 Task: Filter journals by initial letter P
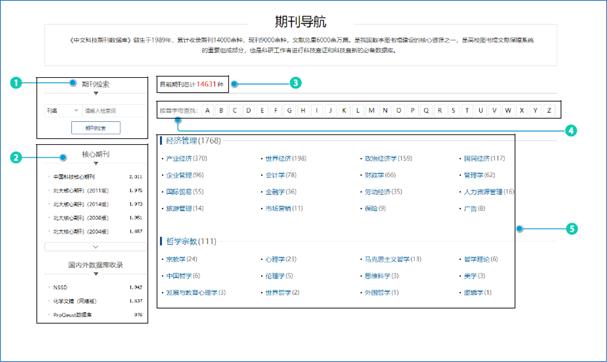click(x=412, y=110)
